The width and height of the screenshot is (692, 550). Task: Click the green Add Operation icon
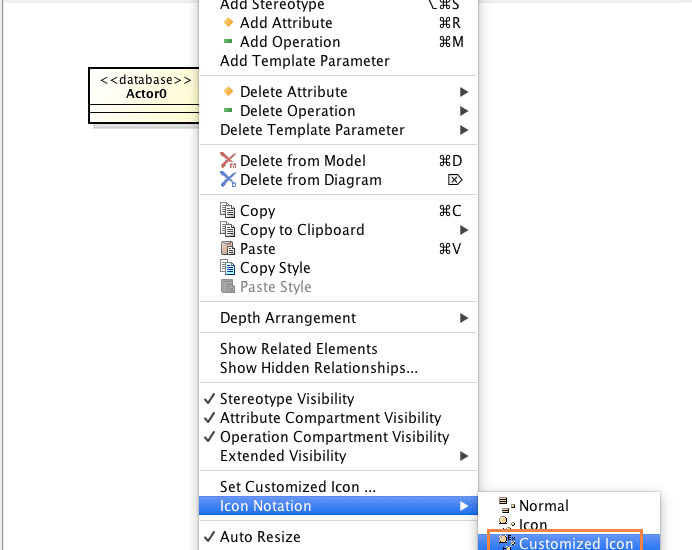(228, 42)
